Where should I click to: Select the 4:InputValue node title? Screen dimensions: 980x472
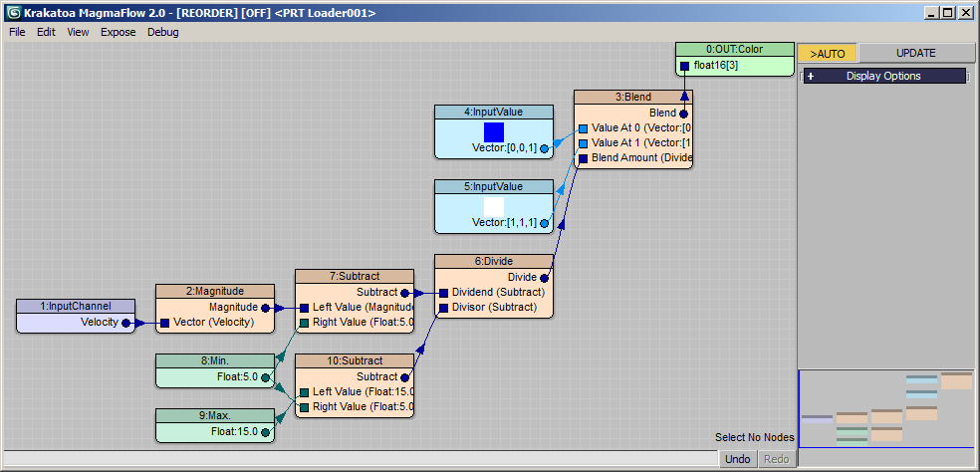[494, 112]
